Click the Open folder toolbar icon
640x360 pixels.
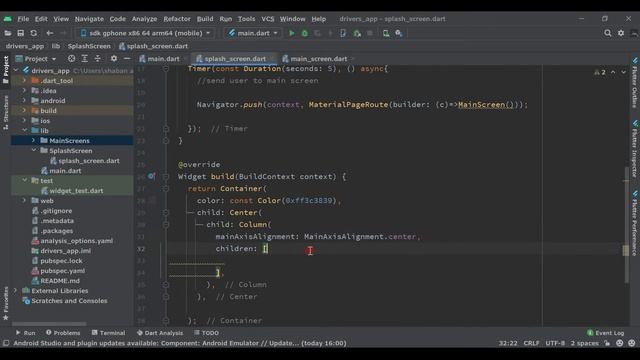click(7, 33)
